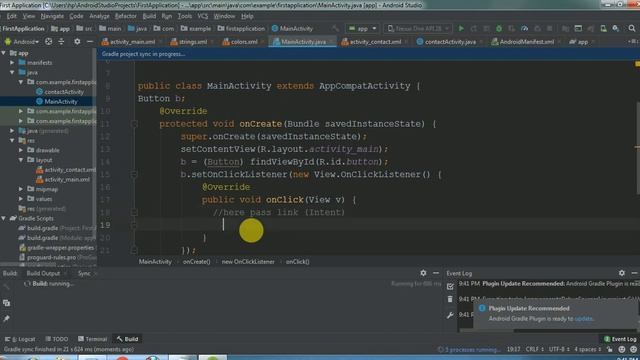This screenshot has height=360, width=640.
Task: Open the profiler gauge icon in toolbar
Action: tap(524, 29)
